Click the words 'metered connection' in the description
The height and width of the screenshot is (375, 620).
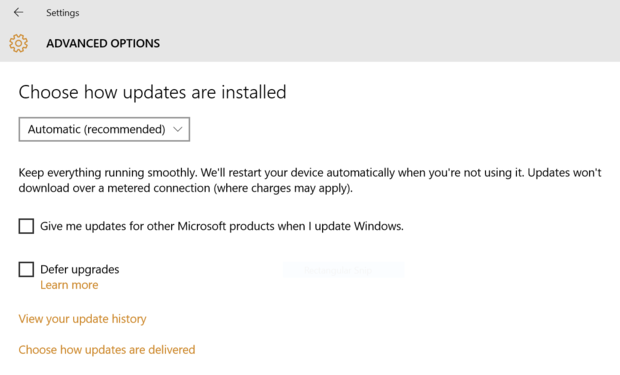[159, 188]
